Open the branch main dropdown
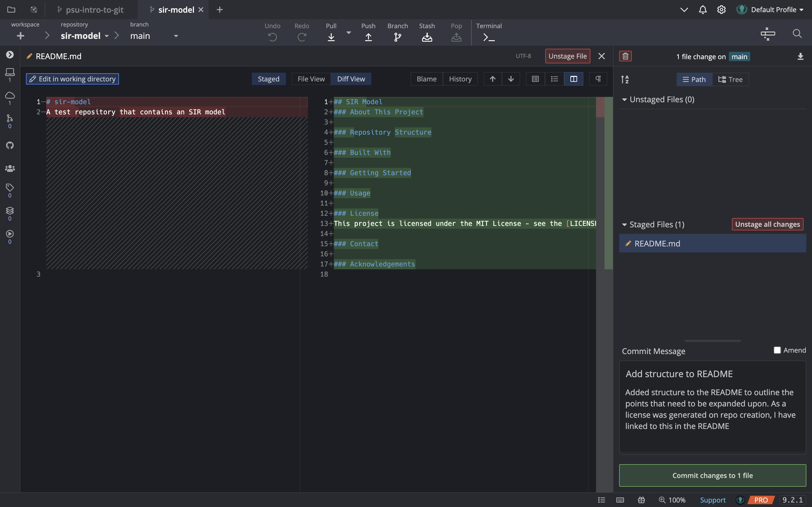The height and width of the screenshot is (507, 812). click(x=176, y=36)
